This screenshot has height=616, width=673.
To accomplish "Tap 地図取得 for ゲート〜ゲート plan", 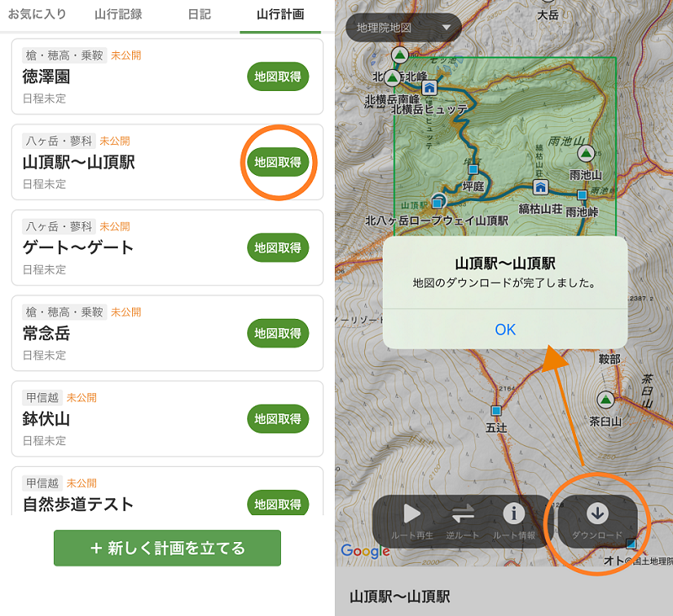I will click(x=278, y=247).
